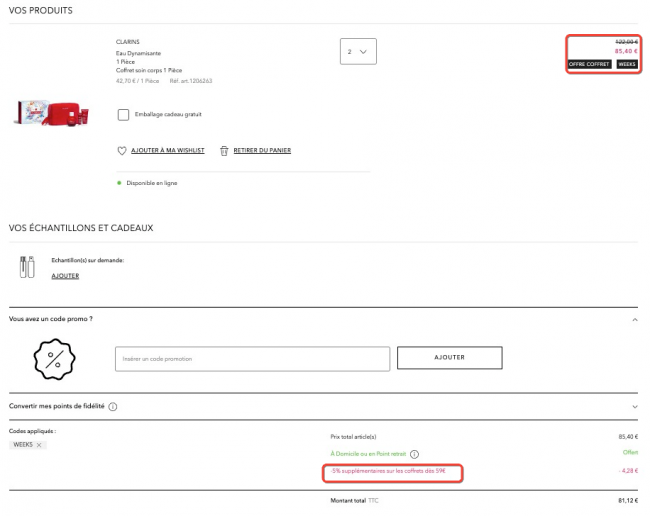
Task: Click the Montant total value 81,12 €
Action: [628, 501]
